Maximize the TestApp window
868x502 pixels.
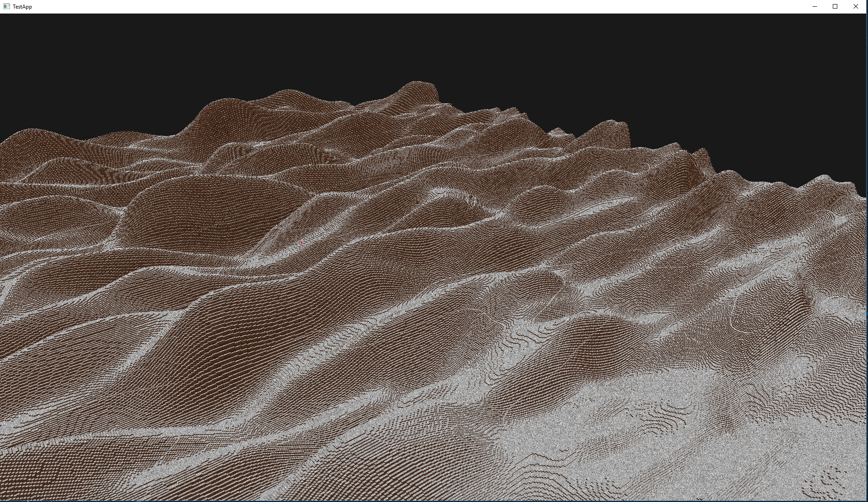coord(835,6)
